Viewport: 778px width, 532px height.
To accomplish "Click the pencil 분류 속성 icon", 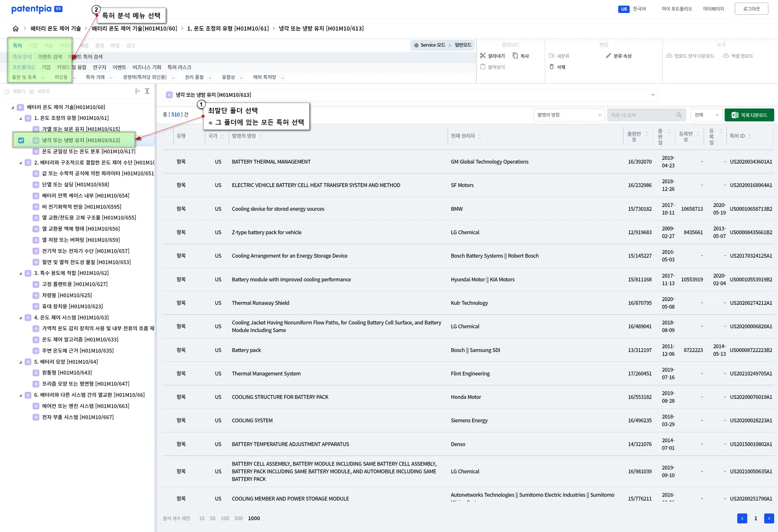I will [608, 56].
